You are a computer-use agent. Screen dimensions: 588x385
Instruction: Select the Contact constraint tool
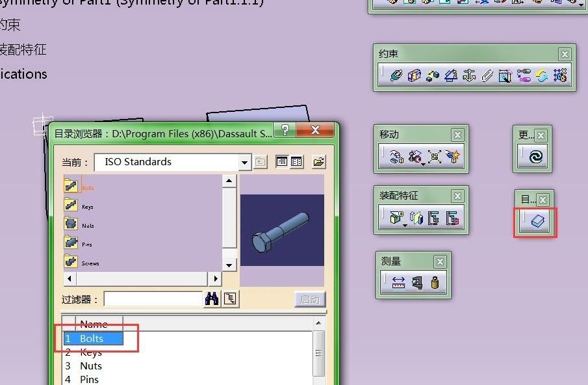point(414,75)
